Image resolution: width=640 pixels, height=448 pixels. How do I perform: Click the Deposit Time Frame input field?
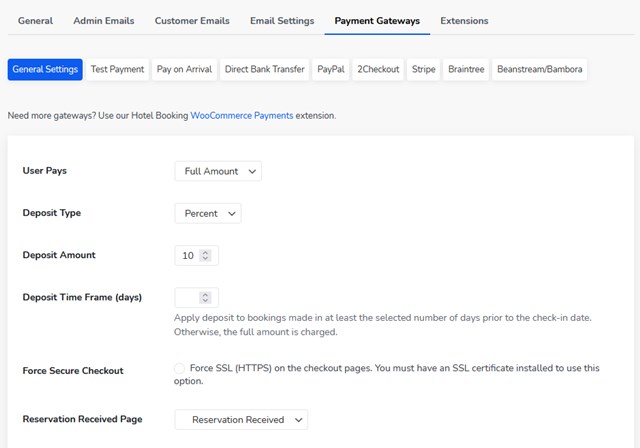[196, 297]
